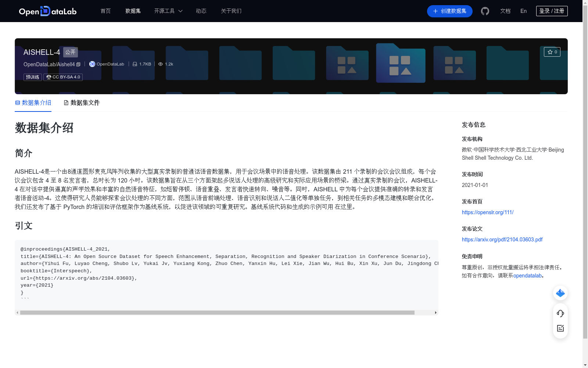Open the 动态 navigation item

point(201,11)
